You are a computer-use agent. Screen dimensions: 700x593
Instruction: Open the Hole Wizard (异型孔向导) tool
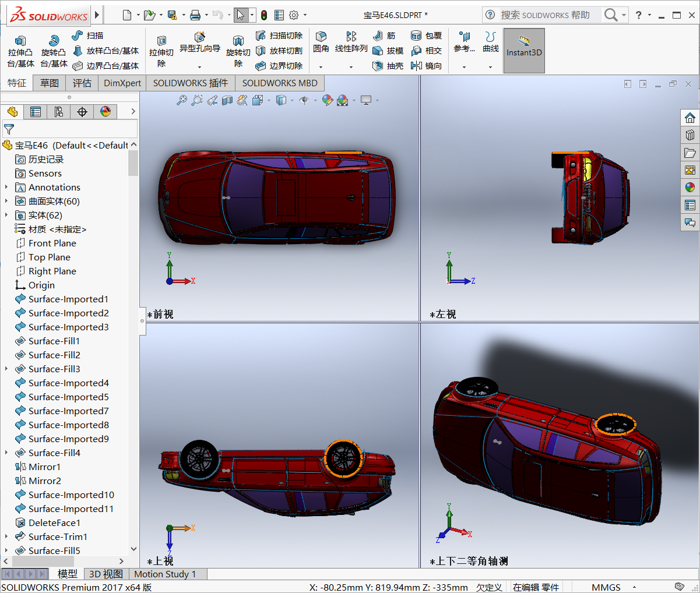click(199, 43)
